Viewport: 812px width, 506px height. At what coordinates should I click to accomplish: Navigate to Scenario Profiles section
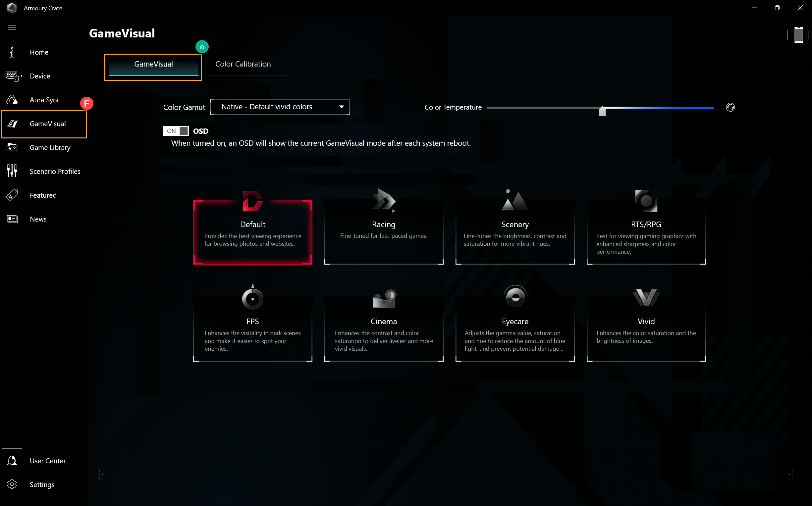tap(55, 171)
